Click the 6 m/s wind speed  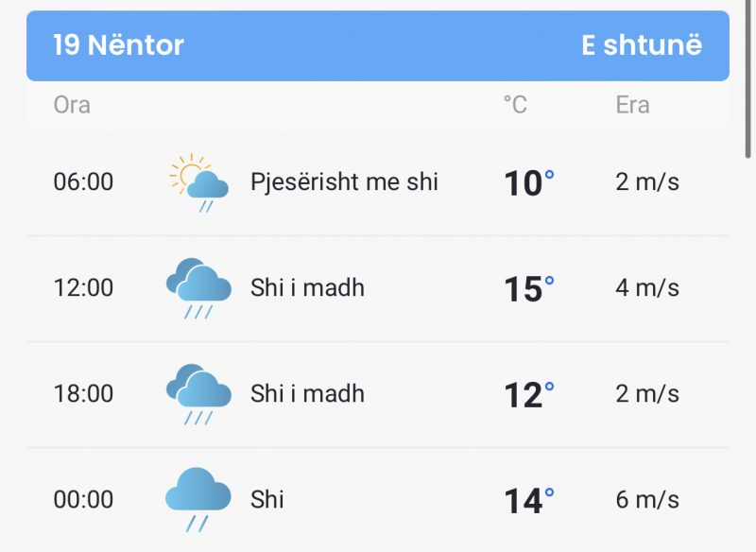[647, 499]
